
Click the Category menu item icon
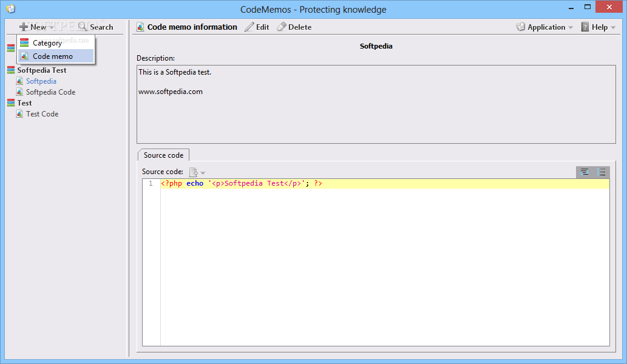click(x=24, y=42)
